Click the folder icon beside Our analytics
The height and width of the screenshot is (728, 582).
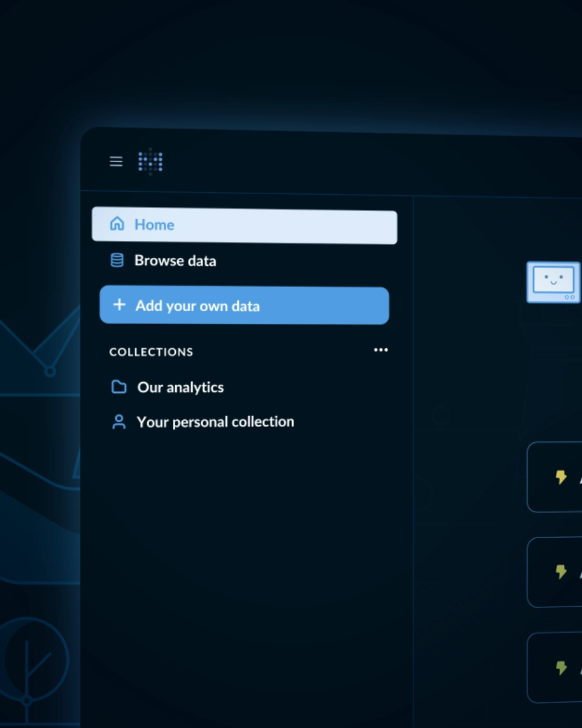[x=119, y=387]
